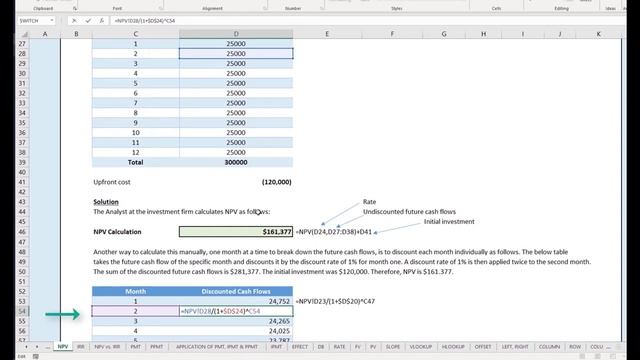Click the Name Box showing SWITCH
The height and width of the screenshot is (360, 640).
(33, 20)
